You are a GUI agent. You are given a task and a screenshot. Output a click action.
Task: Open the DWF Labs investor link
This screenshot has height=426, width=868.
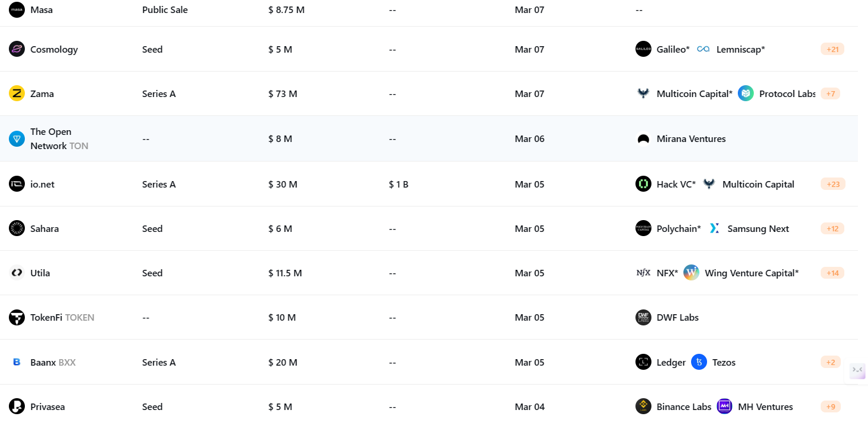677,317
